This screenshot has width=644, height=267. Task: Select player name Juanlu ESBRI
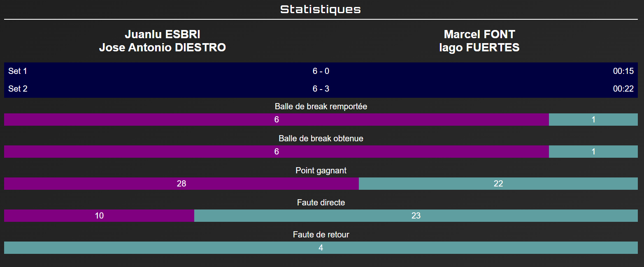[x=163, y=35]
